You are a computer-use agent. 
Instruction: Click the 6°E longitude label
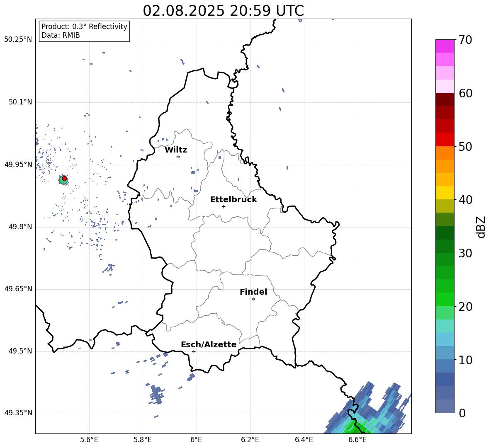click(x=196, y=440)
